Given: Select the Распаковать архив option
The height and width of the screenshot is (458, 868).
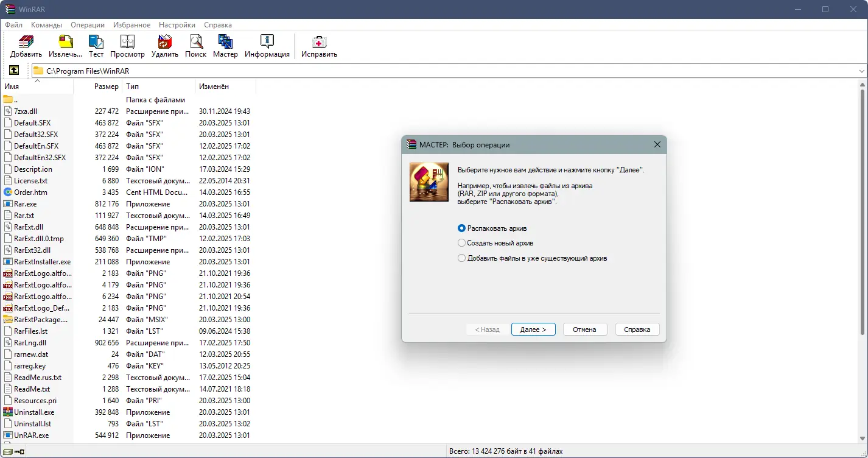Looking at the screenshot, I should 492,228.
